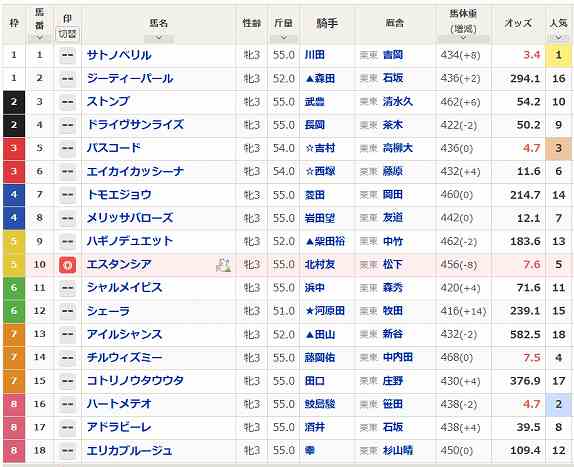
Task: Sort by horse name using 馬名 arrow
Action: tap(159, 37)
